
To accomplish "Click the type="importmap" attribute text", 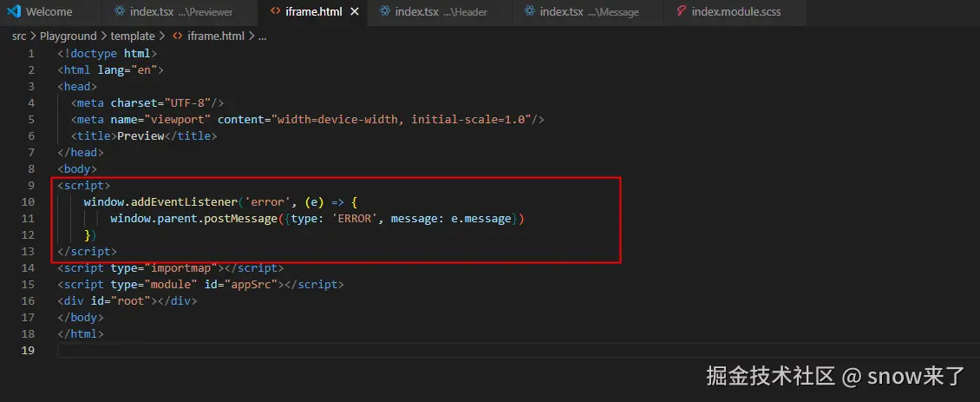I will [x=164, y=268].
